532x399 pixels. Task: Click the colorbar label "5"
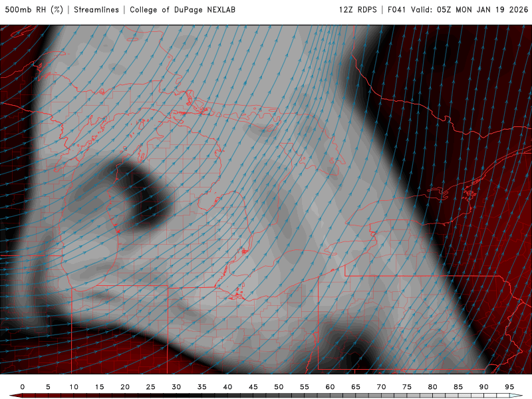(48, 387)
